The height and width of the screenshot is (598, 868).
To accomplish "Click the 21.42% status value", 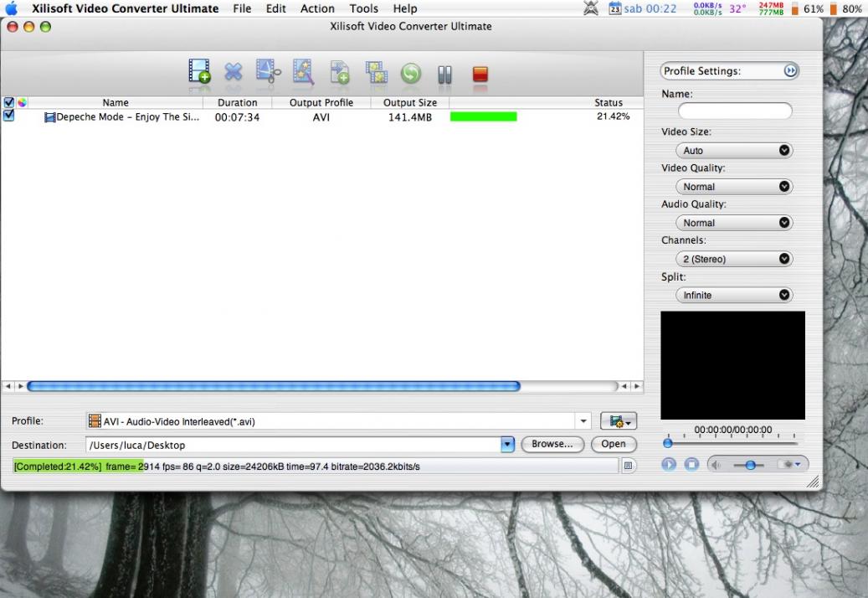I will 613,116.
